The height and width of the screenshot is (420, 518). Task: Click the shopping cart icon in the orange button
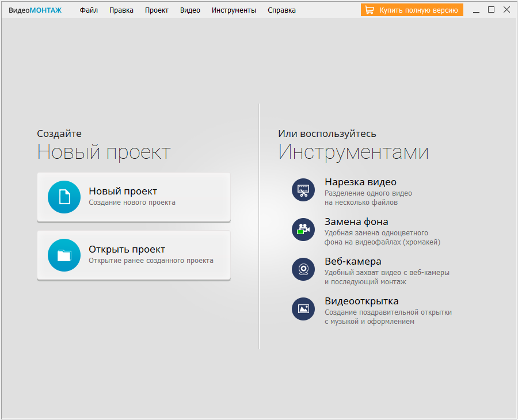[370, 10]
